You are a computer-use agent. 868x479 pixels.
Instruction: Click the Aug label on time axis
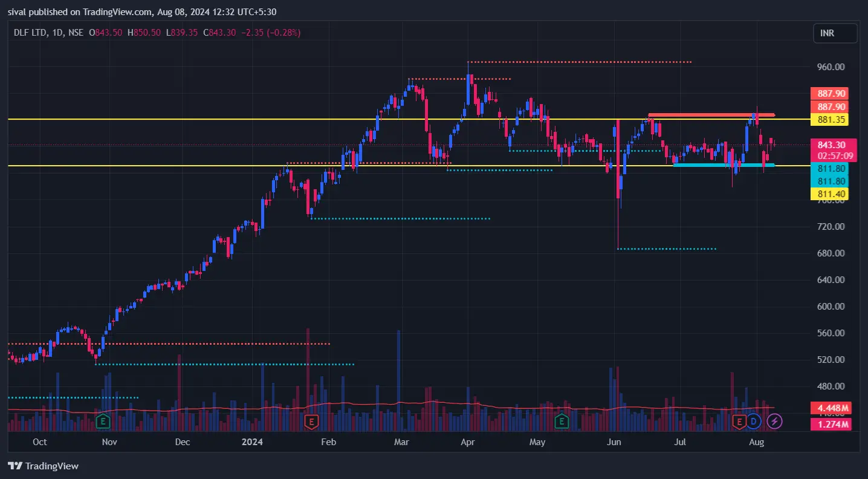click(x=756, y=442)
